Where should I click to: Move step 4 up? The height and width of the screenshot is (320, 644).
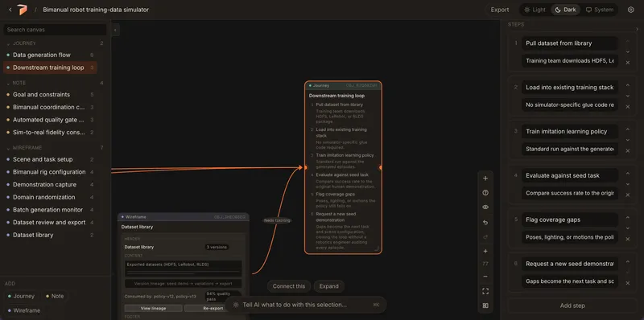(x=628, y=174)
